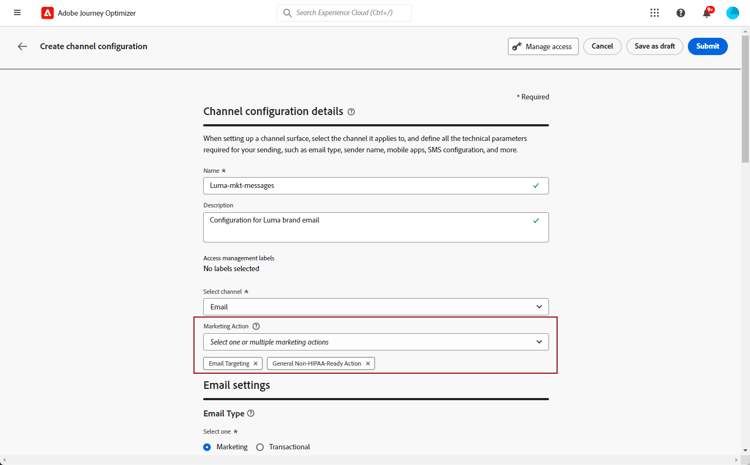Show Marketing Action help tooltip
750x465 pixels.
point(256,326)
